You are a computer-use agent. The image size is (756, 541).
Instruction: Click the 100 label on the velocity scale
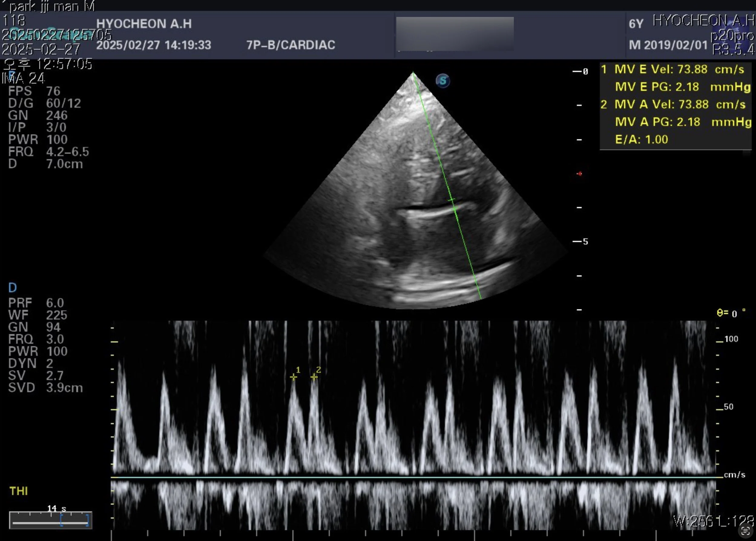point(731,339)
